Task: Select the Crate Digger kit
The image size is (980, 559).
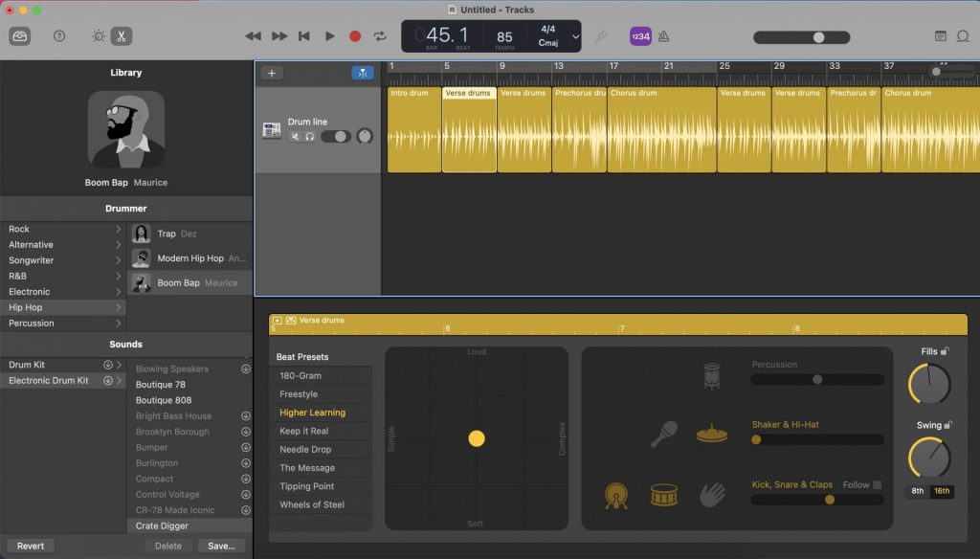Action: click(x=190, y=525)
